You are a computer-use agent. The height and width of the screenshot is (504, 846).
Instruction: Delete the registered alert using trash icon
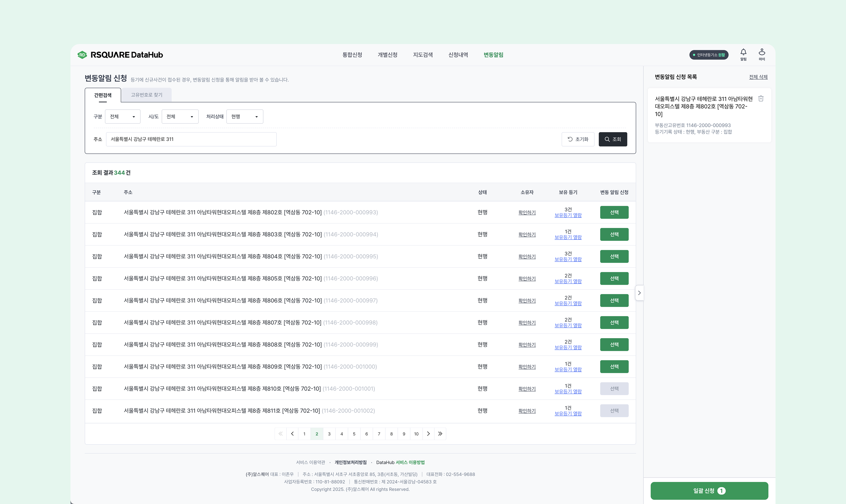click(x=761, y=98)
